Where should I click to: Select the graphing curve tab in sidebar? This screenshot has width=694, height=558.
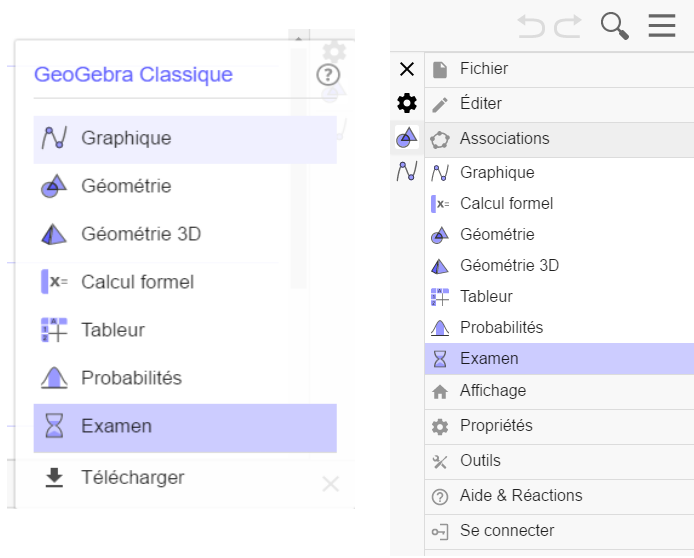coord(407,171)
